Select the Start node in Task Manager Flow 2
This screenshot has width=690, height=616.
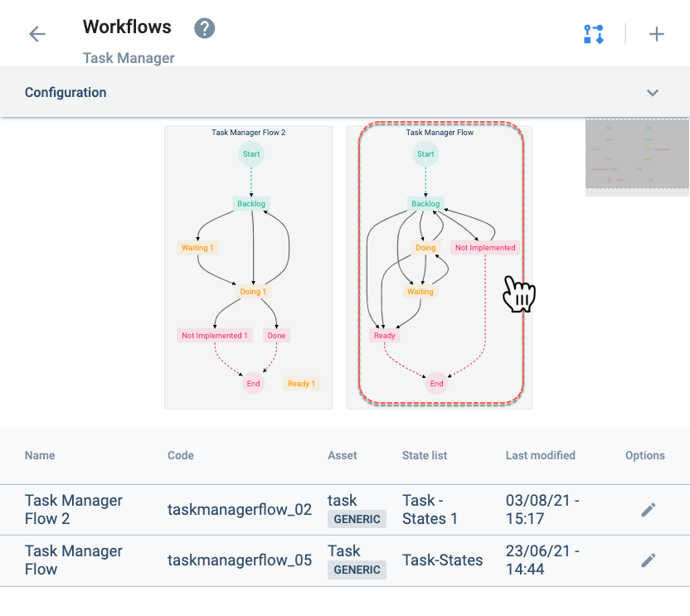coord(251,154)
